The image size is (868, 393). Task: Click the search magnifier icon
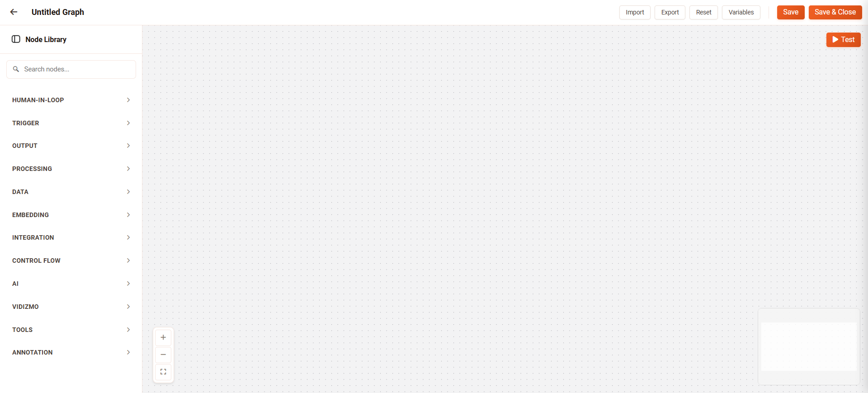[x=16, y=69]
